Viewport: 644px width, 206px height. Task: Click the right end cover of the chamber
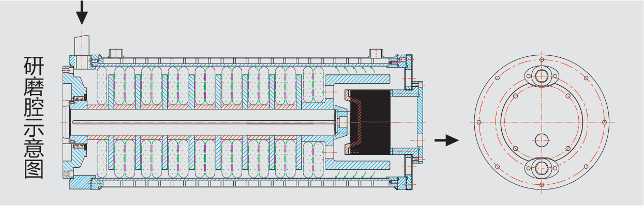[417, 122]
